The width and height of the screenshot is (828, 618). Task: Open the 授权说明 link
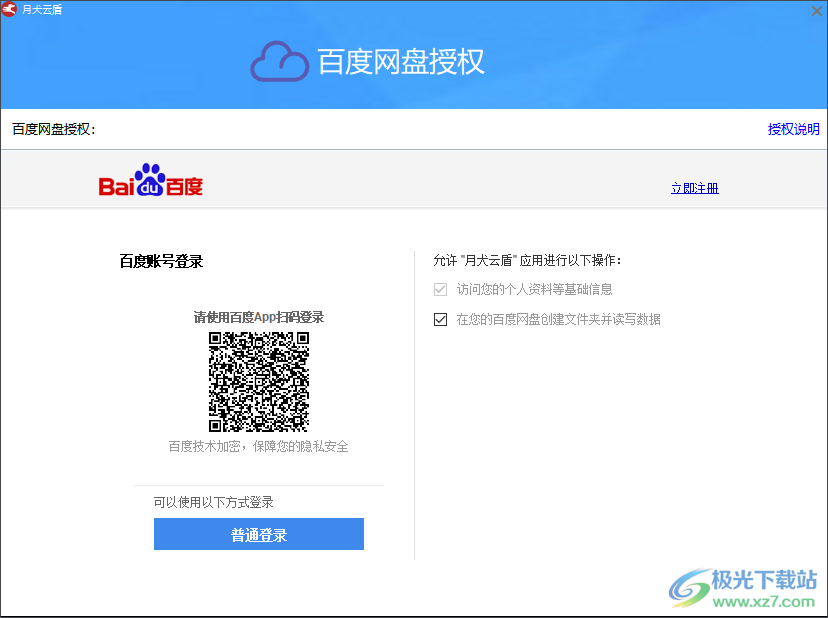(x=793, y=129)
